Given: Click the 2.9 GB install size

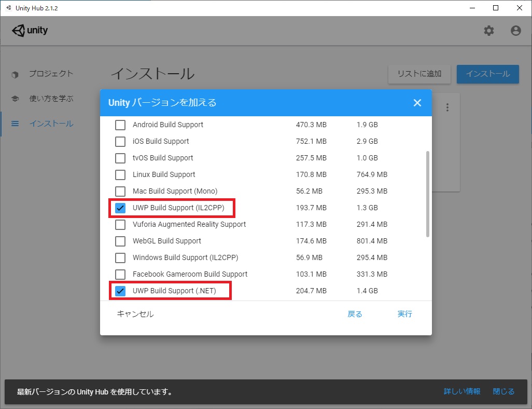Looking at the screenshot, I should (x=367, y=141).
